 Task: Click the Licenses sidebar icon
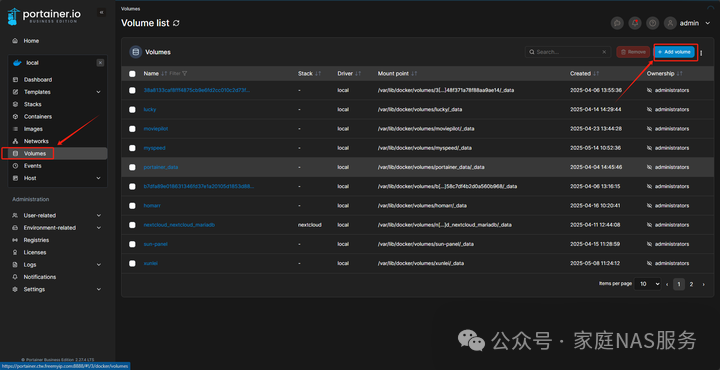[x=15, y=252]
